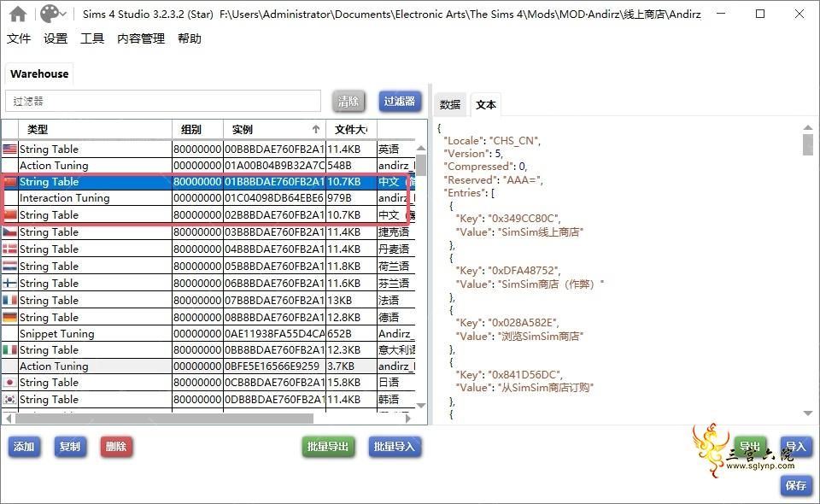Select the Japanese flag String Table row

(209, 382)
